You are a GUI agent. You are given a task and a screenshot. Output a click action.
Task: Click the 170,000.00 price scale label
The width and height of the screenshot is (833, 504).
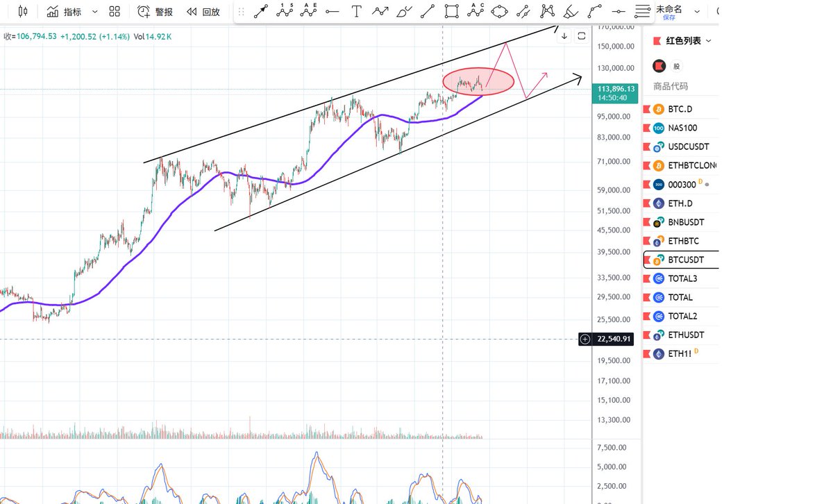point(616,27)
